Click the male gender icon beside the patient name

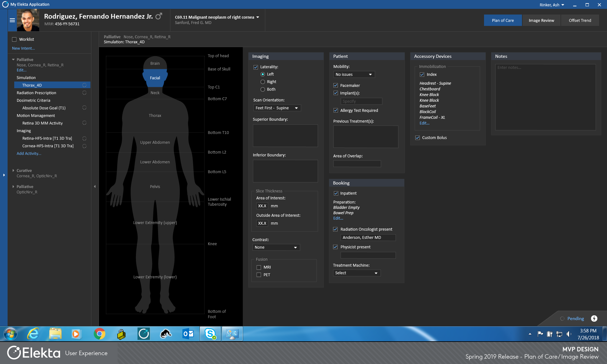pyautogui.click(x=158, y=15)
